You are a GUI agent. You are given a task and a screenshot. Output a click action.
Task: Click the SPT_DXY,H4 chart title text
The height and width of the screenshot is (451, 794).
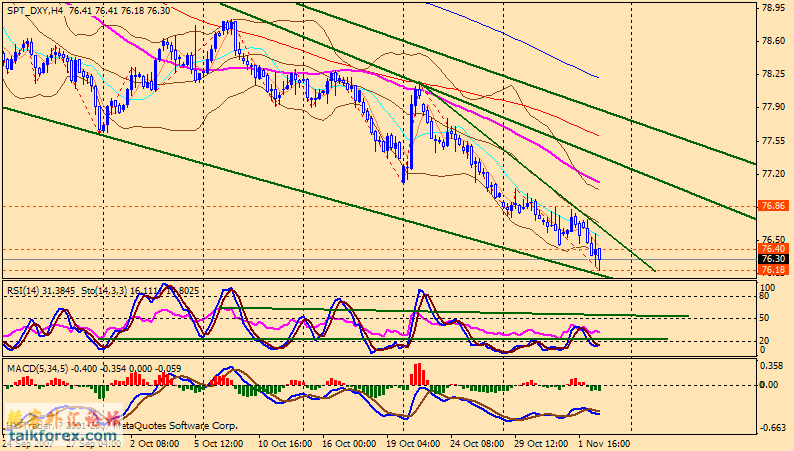pos(35,11)
